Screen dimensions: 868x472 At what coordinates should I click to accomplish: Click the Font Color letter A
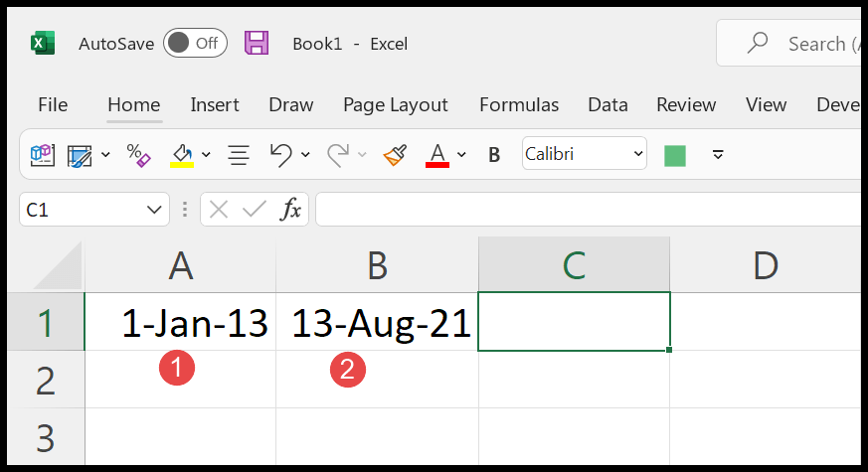pyautogui.click(x=436, y=154)
